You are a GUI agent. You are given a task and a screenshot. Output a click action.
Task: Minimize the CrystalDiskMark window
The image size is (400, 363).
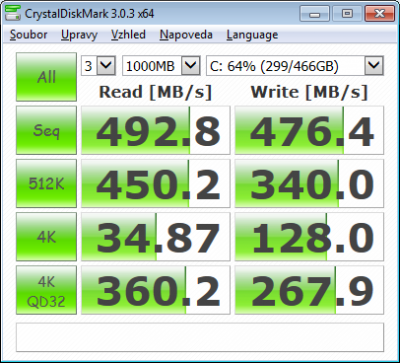pyautogui.click(x=316, y=14)
